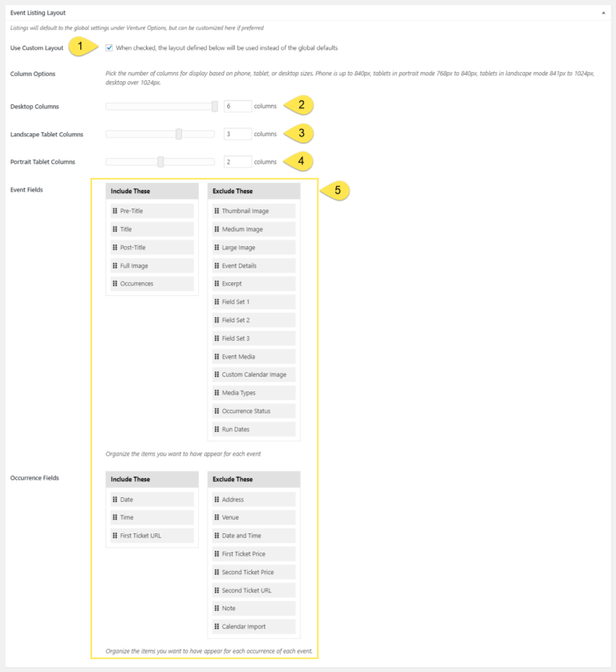Click the Portrait Tablet Columns number field
The image size is (616, 672).
(237, 161)
